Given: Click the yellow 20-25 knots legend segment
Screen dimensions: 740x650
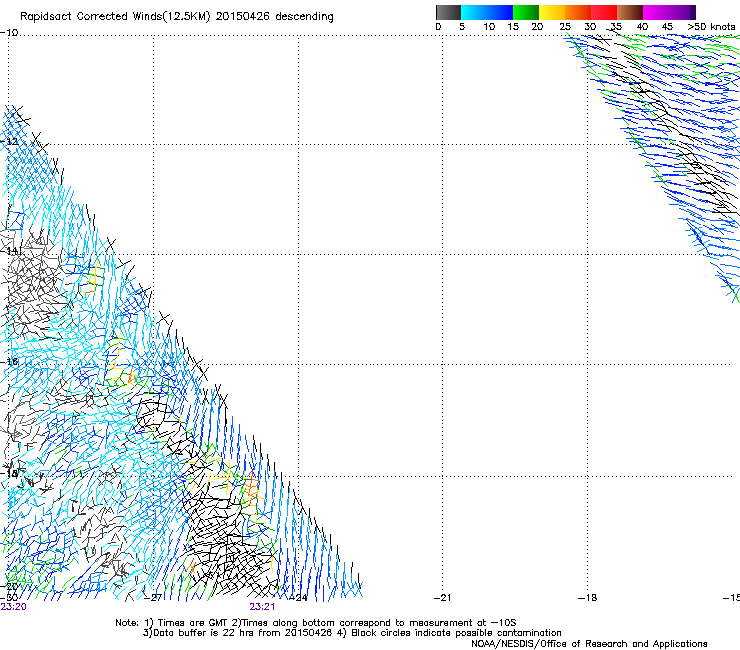Looking at the screenshot, I should [552, 12].
